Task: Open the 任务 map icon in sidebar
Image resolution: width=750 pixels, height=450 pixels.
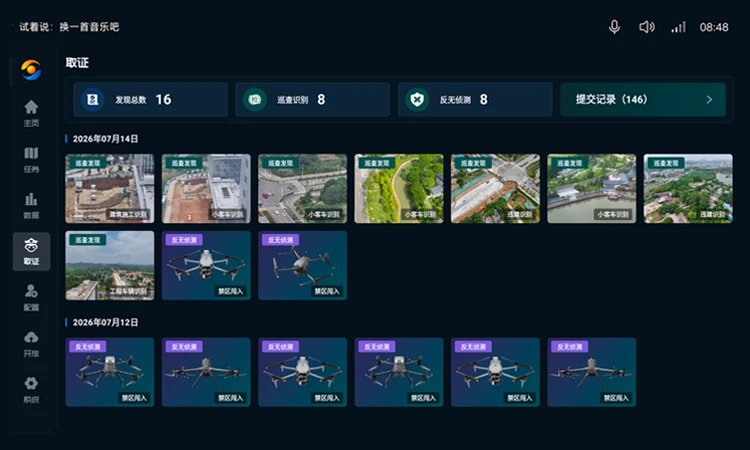Action: pos(31,159)
